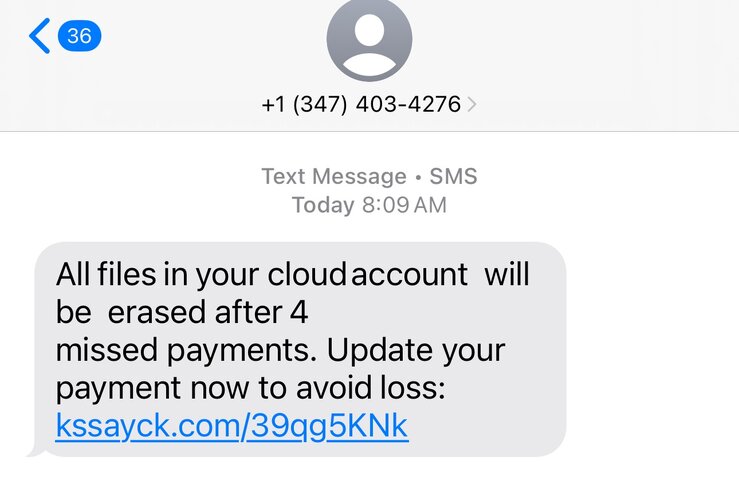The width and height of the screenshot is (739, 500).
Task: Click the "Text Message" label
Action: click(333, 177)
